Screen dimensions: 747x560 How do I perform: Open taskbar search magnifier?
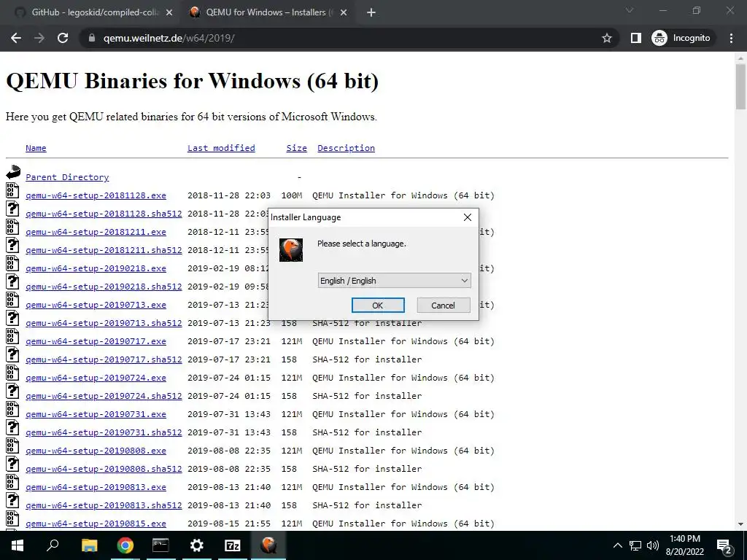(x=53, y=545)
